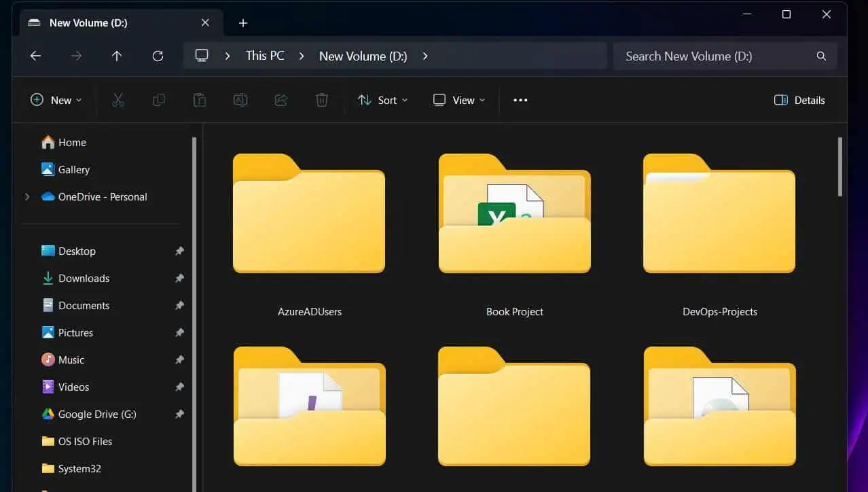Unpin Downloads using its pin icon

[x=179, y=278]
